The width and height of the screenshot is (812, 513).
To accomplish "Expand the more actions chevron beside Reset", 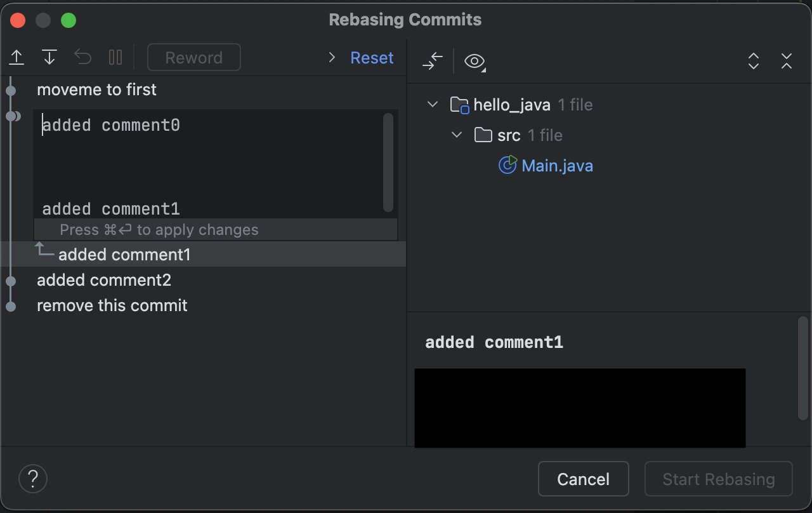I will click(x=332, y=58).
